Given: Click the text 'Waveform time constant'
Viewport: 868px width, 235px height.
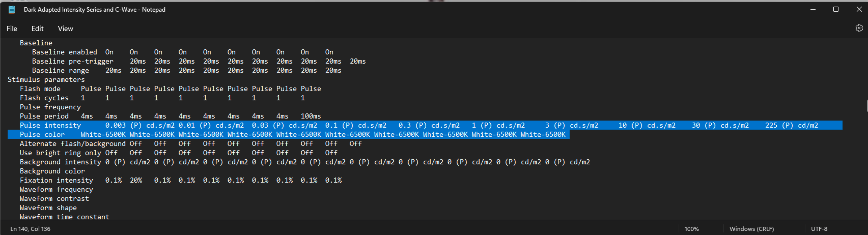Looking at the screenshot, I should [x=64, y=217].
